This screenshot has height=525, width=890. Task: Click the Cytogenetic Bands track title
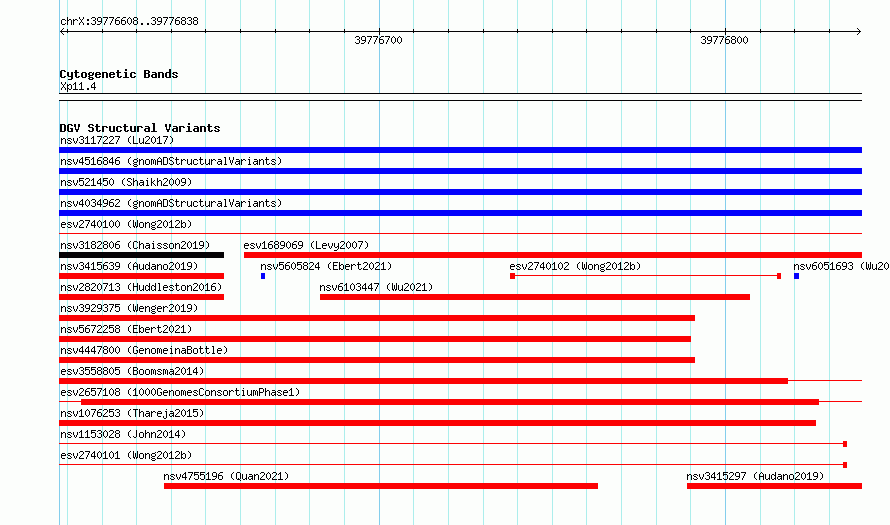pyautogui.click(x=119, y=74)
